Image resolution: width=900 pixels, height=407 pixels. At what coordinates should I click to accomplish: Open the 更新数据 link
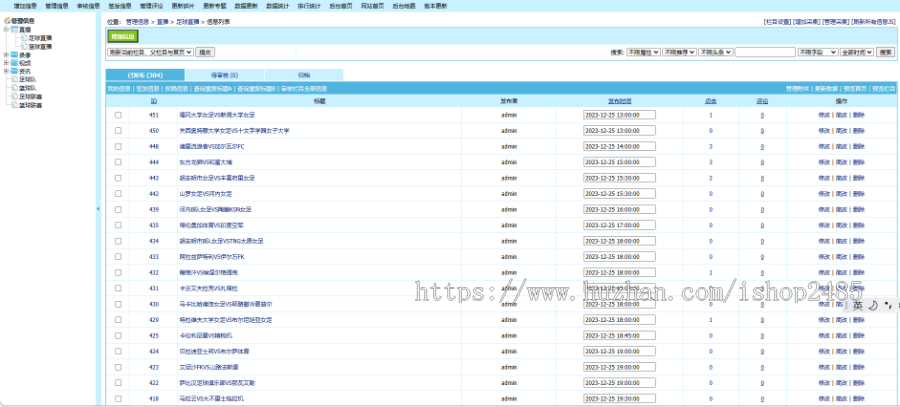pos(826,89)
